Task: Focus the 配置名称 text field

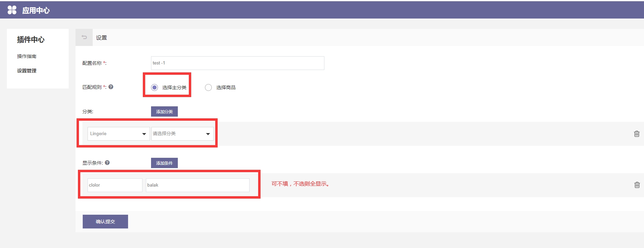Action: 237,63
